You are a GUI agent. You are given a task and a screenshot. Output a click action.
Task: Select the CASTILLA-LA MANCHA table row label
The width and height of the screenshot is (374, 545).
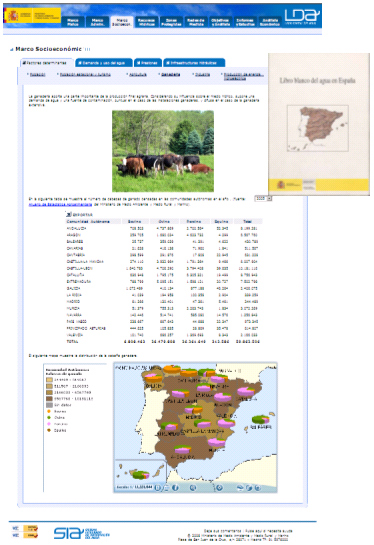coord(85,261)
